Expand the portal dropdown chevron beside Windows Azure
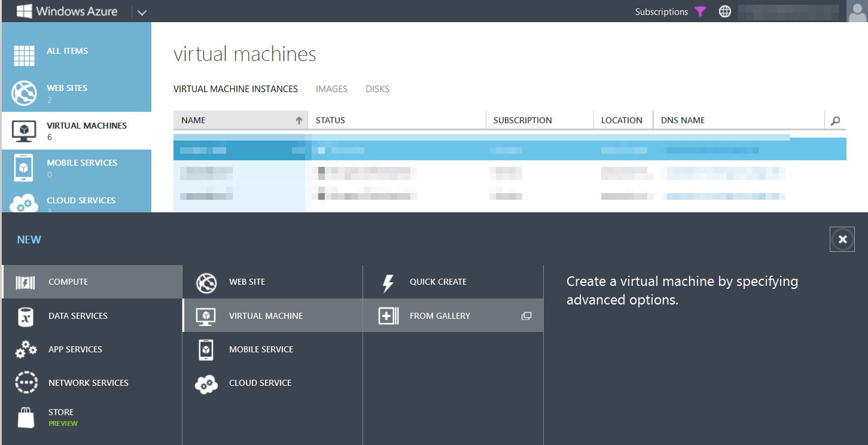 142,12
